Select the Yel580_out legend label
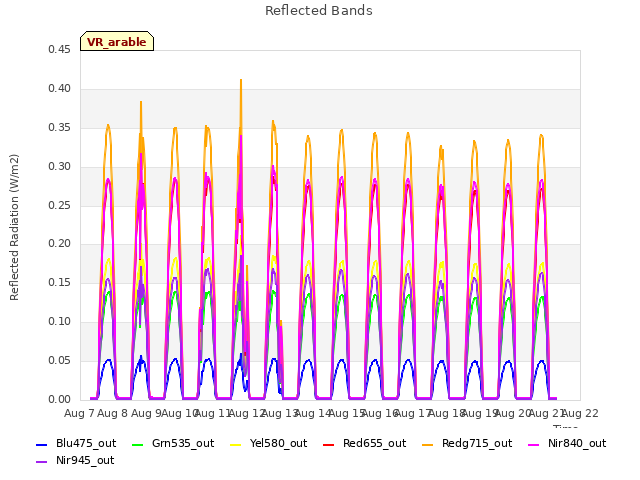Viewport: 640px width, 480px height. pos(278,443)
